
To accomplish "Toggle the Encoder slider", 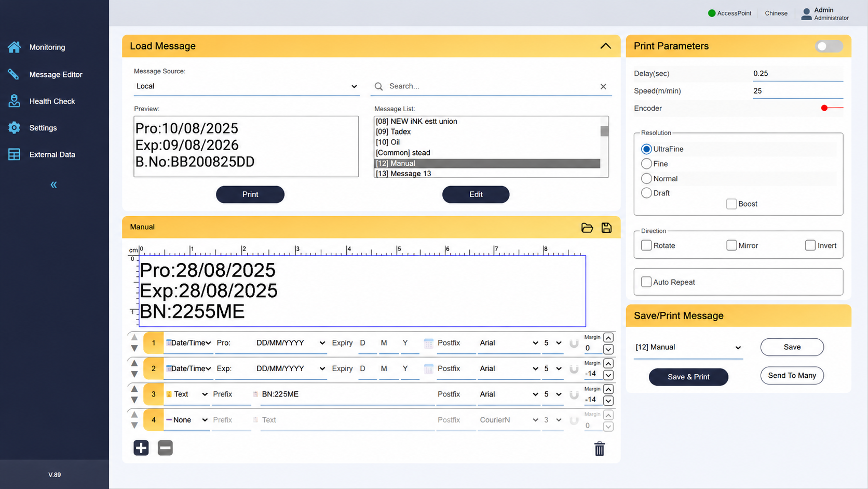I will pyautogui.click(x=832, y=108).
